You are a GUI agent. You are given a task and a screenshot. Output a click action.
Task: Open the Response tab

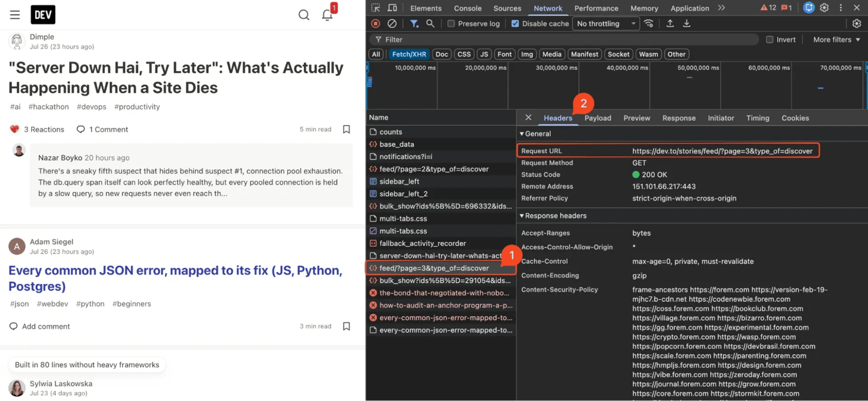pyautogui.click(x=679, y=118)
